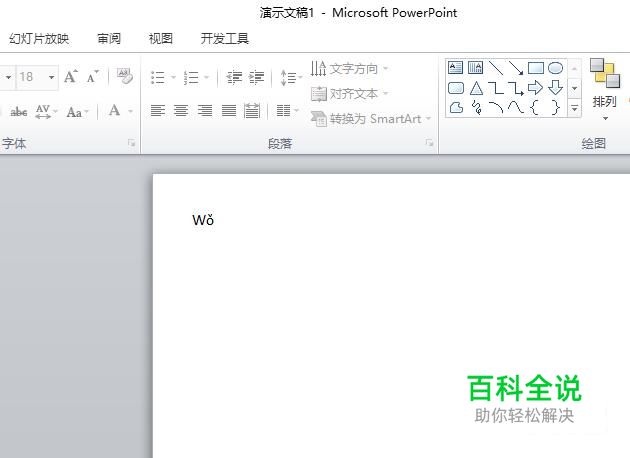
Task: Open the AV character spacing options
Action: 46,111
